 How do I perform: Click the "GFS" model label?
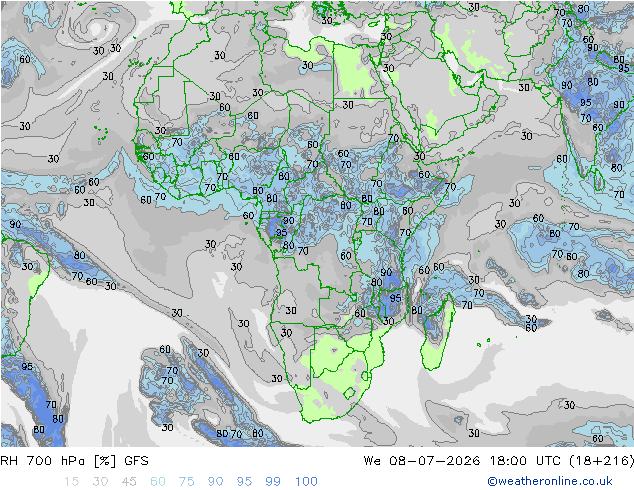tap(136, 461)
